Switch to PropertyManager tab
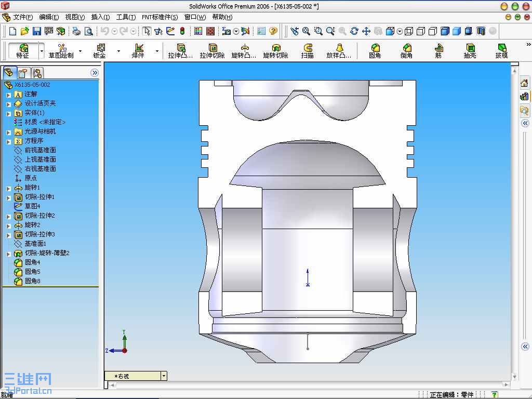 (x=23, y=73)
